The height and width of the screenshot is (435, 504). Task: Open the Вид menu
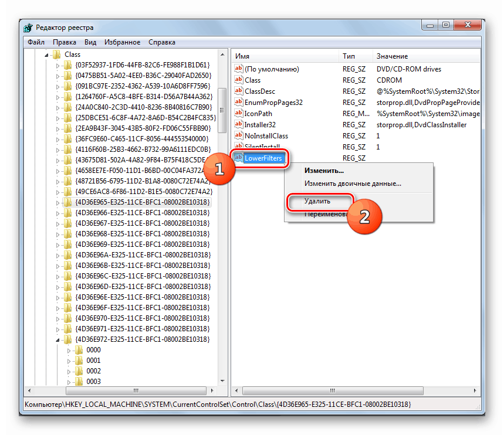click(x=90, y=42)
